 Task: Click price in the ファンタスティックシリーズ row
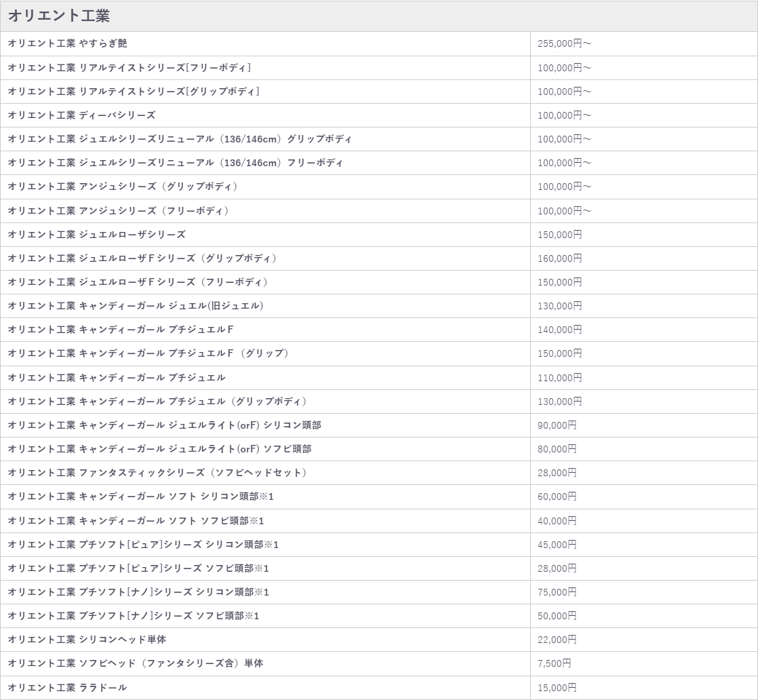click(557, 472)
